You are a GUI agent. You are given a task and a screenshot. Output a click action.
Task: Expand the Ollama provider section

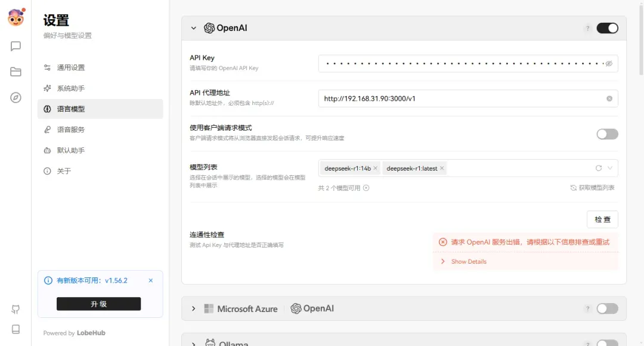coord(193,342)
